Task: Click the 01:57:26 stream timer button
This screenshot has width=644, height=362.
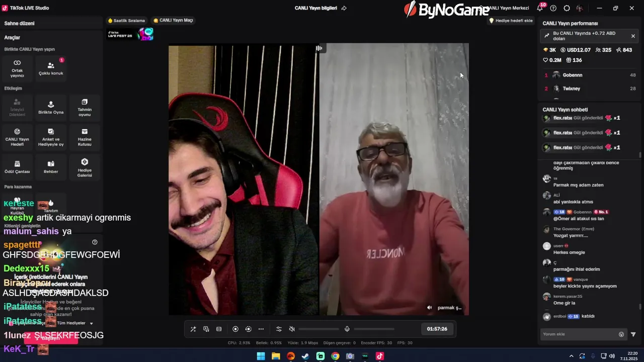Action: [x=437, y=329]
